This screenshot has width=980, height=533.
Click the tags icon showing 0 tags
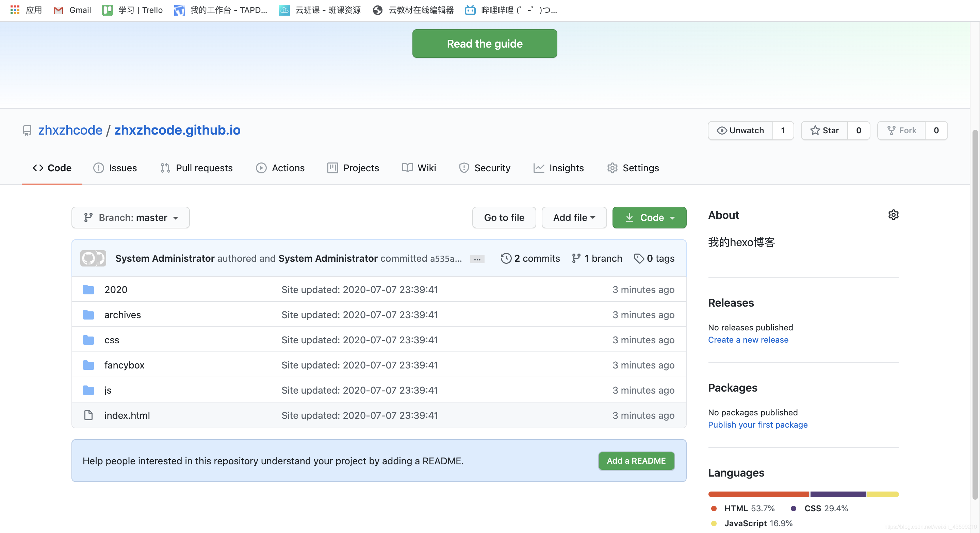click(639, 259)
